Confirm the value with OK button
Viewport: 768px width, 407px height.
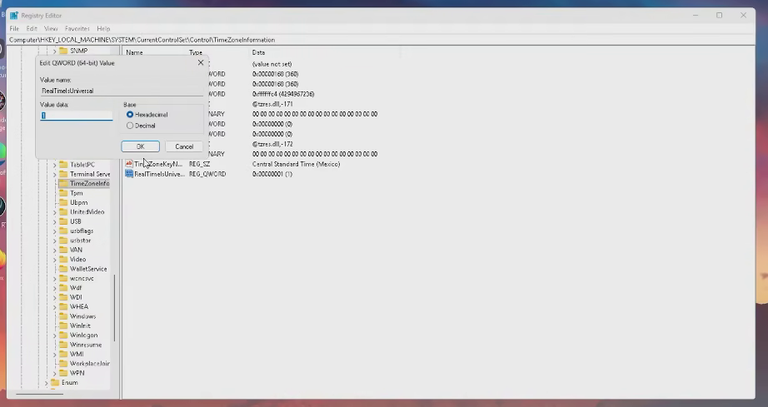coord(141,146)
